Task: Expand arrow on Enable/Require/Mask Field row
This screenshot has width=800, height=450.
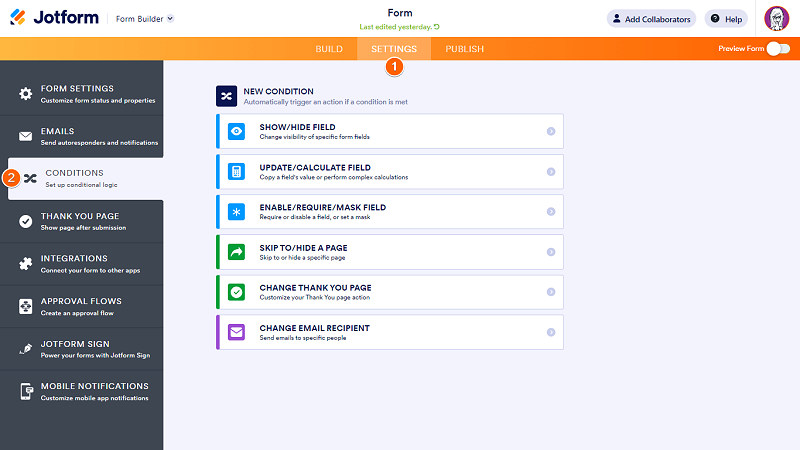Action: pyautogui.click(x=551, y=211)
